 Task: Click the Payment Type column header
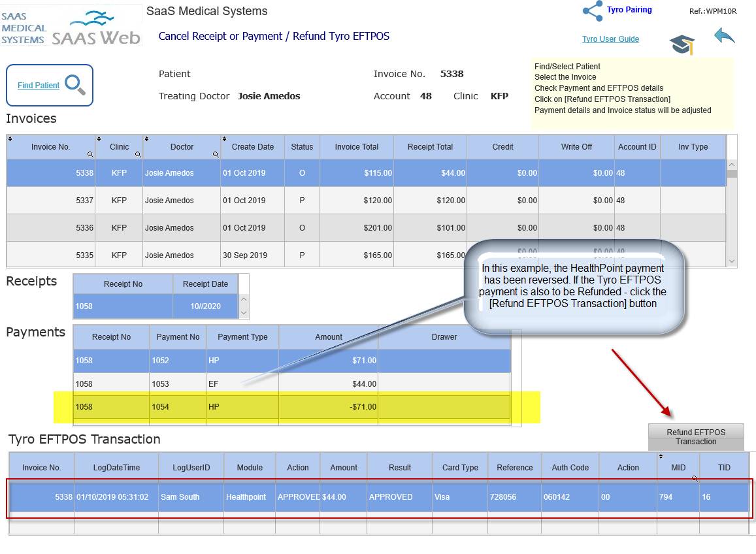tap(242, 337)
